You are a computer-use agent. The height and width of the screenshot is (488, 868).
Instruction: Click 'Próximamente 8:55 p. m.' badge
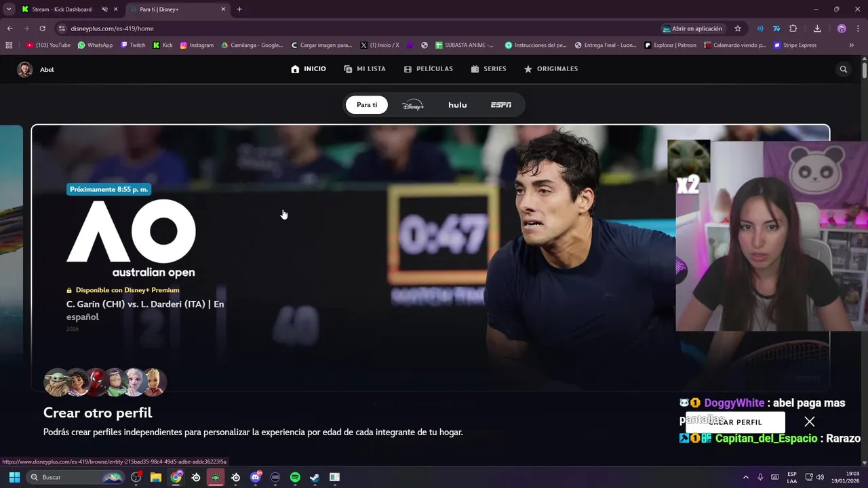click(108, 189)
